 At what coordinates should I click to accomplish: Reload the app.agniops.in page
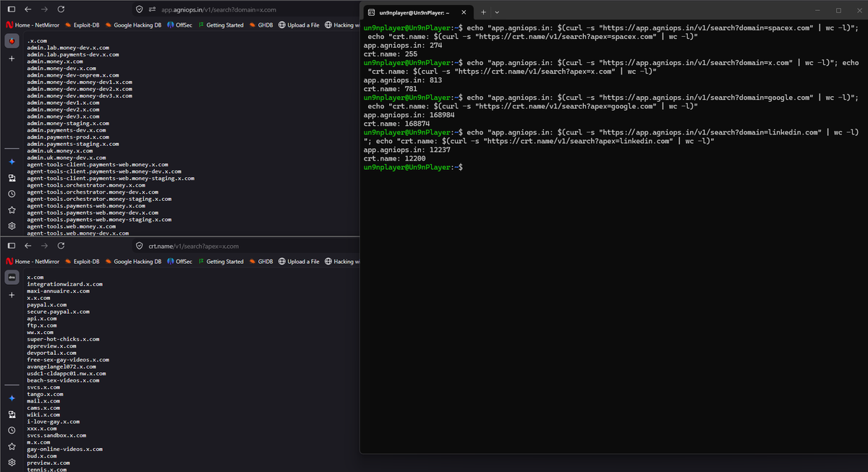click(x=61, y=9)
